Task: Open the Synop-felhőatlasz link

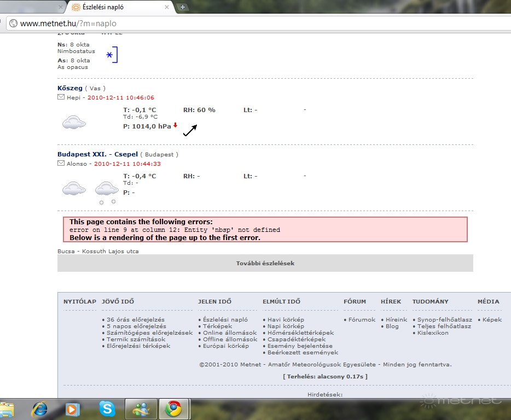Action: pyautogui.click(x=444, y=319)
